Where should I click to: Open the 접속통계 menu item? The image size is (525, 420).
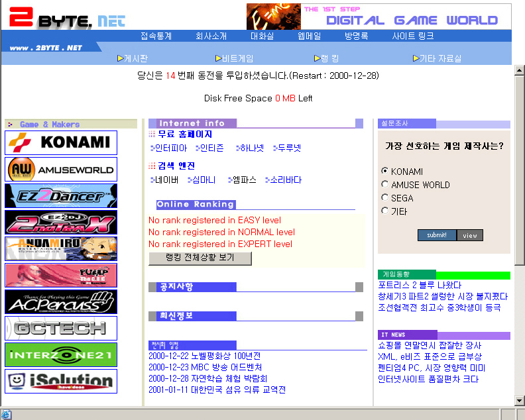pyautogui.click(x=156, y=36)
